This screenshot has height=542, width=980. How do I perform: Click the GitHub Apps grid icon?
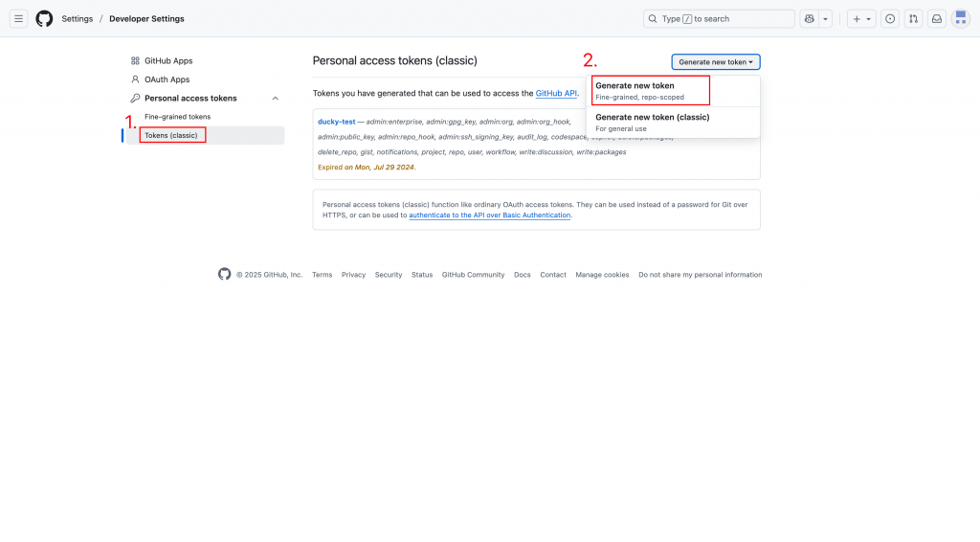(x=135, y=60)
